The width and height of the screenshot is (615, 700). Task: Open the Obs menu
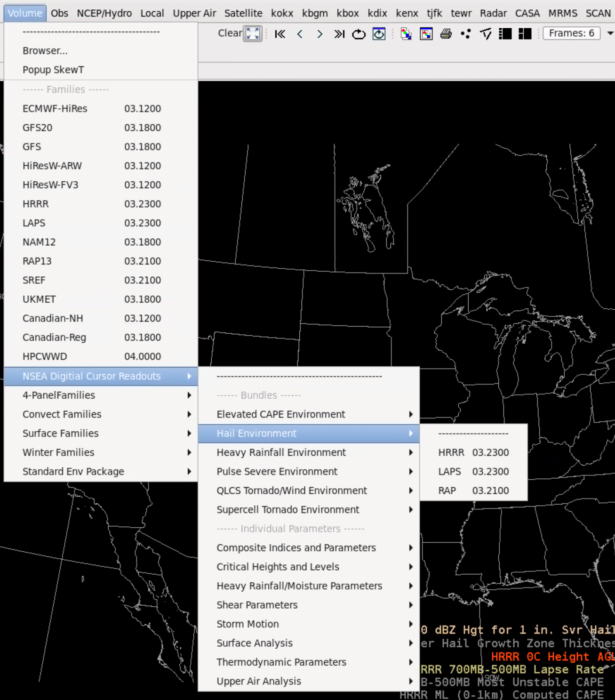click(59, 13)
